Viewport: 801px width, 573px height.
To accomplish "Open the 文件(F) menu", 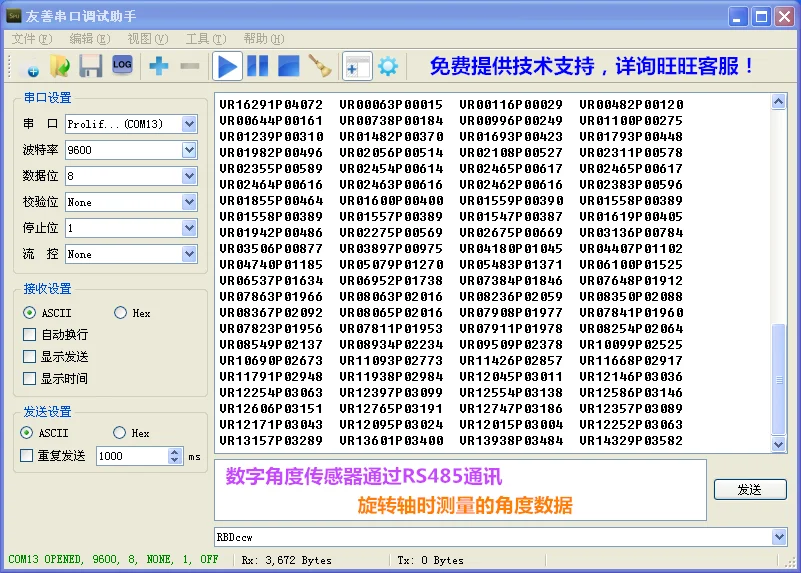I will [31, 39].
